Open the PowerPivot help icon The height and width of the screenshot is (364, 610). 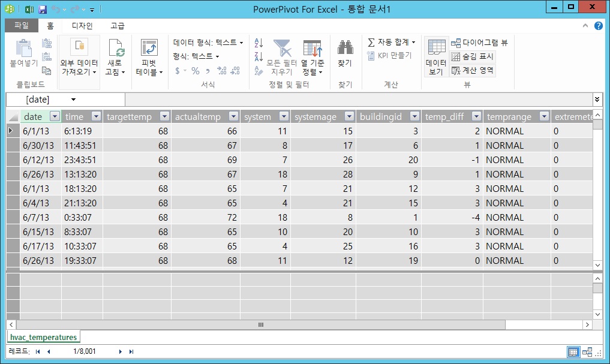pos(599,26)
